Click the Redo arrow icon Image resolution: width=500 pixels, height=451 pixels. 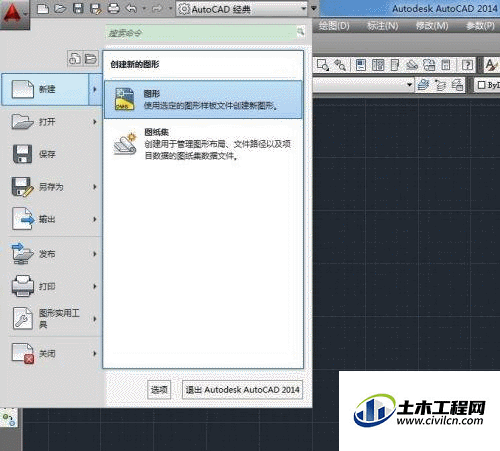[158, 9]
